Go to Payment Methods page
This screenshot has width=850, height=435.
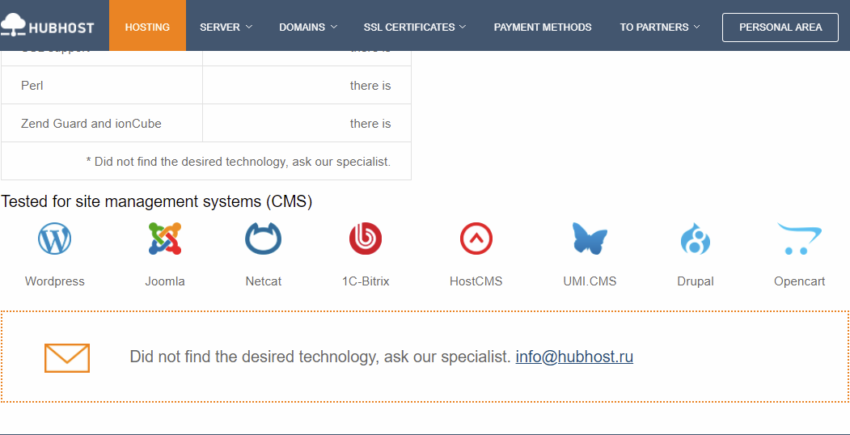pyautogui.click(x=543, y=27)
